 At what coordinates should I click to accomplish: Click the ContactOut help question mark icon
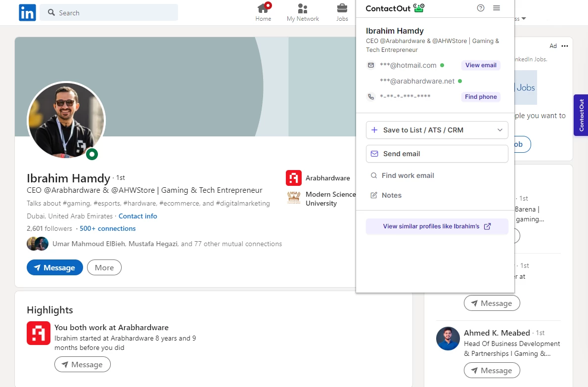point(480,8)
